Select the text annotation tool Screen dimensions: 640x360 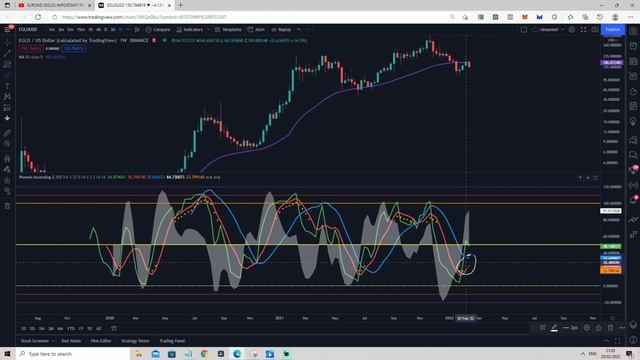tap(7, 86)
